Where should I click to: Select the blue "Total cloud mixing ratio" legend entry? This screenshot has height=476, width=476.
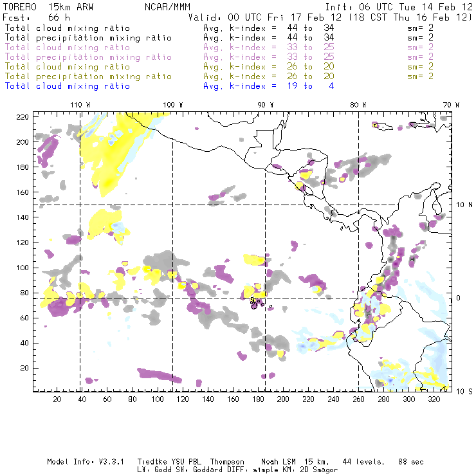[x=68, y=86]
